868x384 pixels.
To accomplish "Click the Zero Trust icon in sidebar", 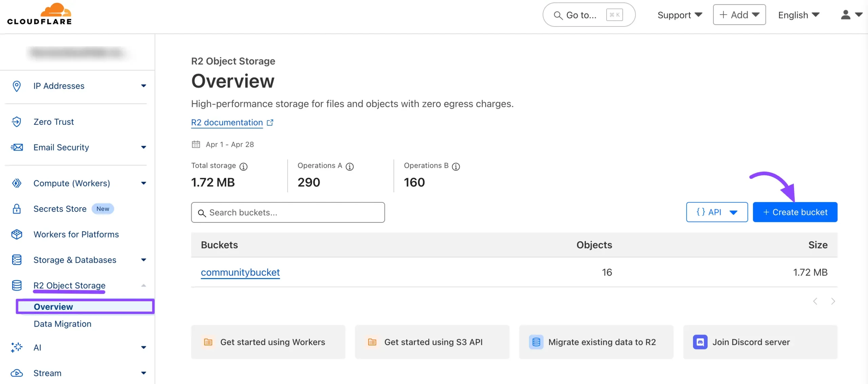I will (x=16, y=122).
